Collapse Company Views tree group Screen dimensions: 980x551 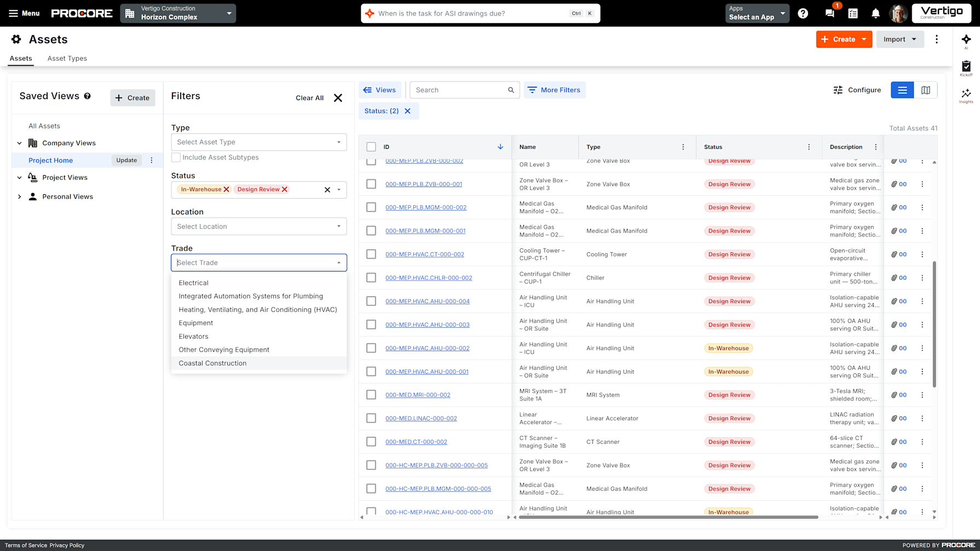click(x=20, y=143)
